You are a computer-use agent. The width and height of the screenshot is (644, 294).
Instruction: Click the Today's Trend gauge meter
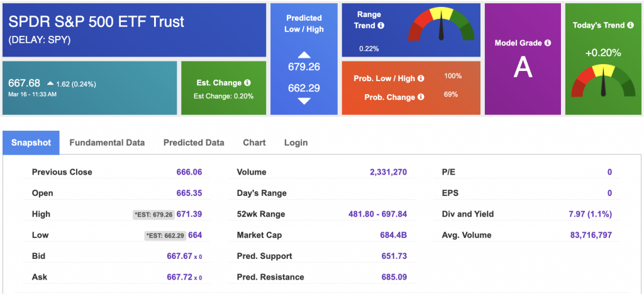click(x=602, y=80)
